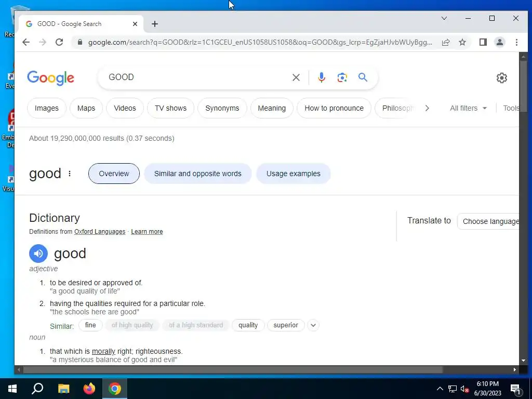Viewport: 532px width, 399px height.
Task: Open the Choose language dropdown
Action: point(488,221)
